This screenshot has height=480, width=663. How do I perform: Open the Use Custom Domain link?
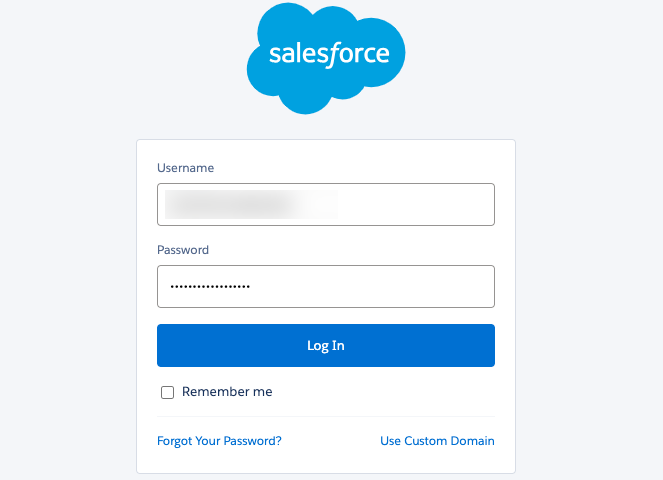pos(437,441)
